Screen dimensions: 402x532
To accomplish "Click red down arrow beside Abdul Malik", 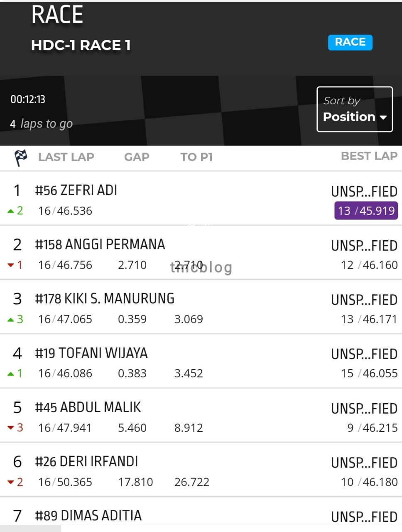I will (x=11, y=428).
